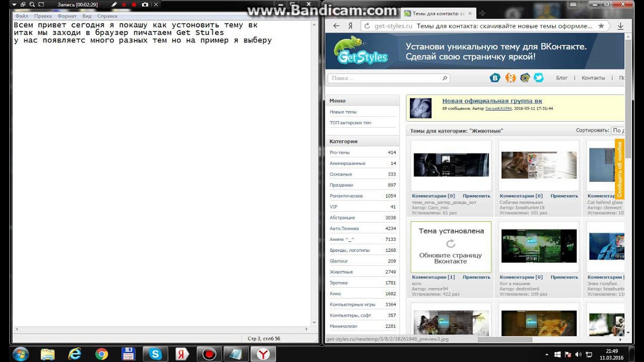The image size is (644, 362).
Task: Click the Yandex 'Я' home button
Action: 350,26
